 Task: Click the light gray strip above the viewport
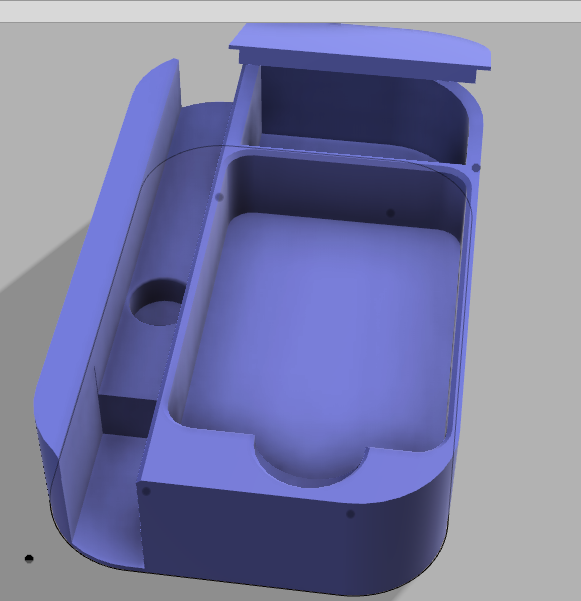290,11
